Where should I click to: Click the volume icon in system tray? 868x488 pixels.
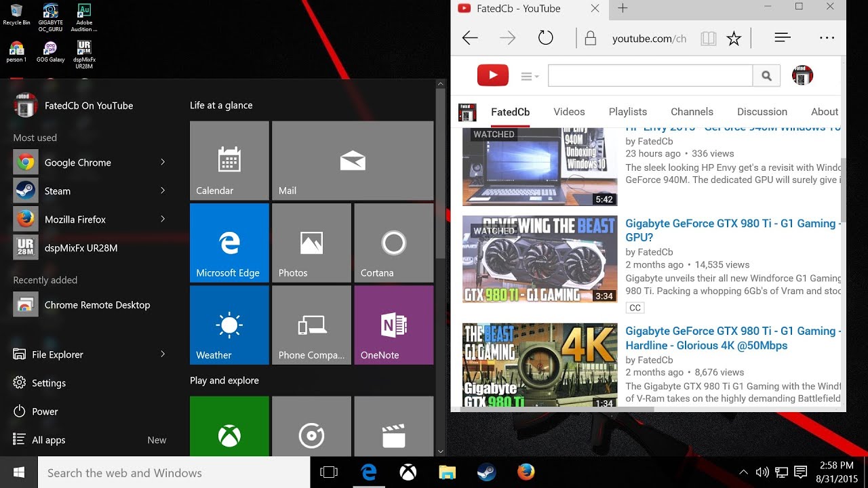(762, 472)
